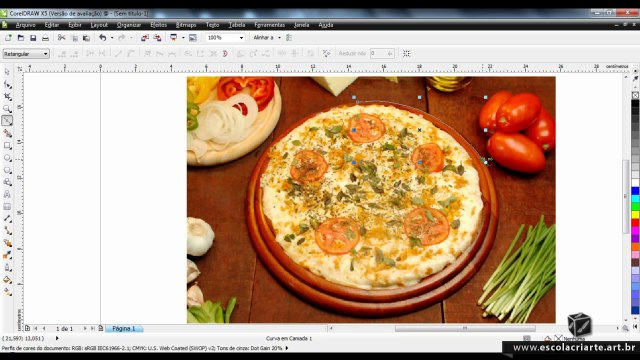
Task: Select the Table tool
Action: pyautogui.click(x=7, y=207)
